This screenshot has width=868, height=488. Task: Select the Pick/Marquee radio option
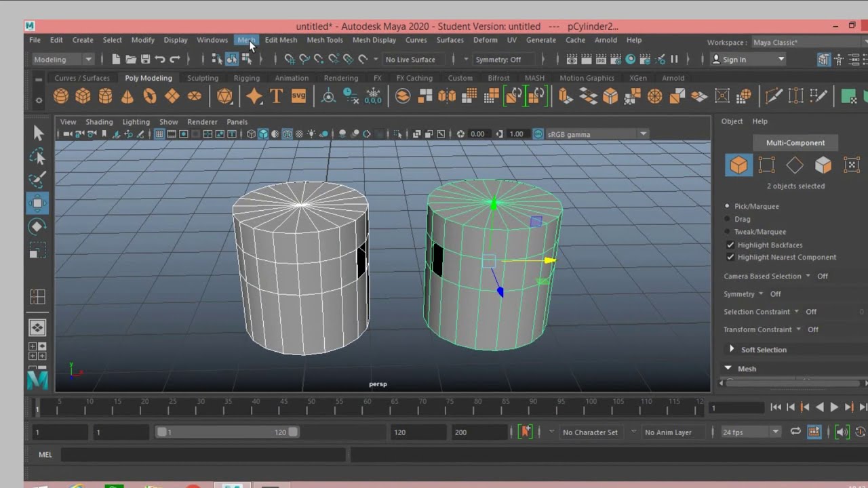click(x=728, y=206)
